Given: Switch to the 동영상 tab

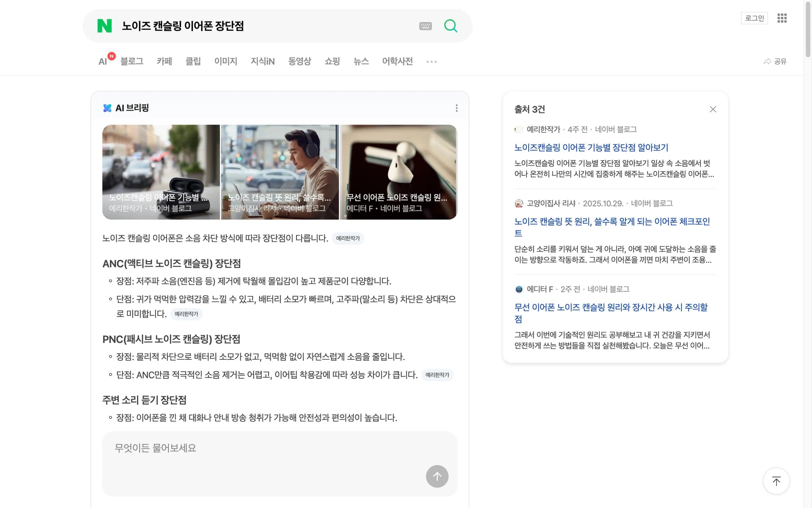Looking at the screenshot, I should 300,61.
